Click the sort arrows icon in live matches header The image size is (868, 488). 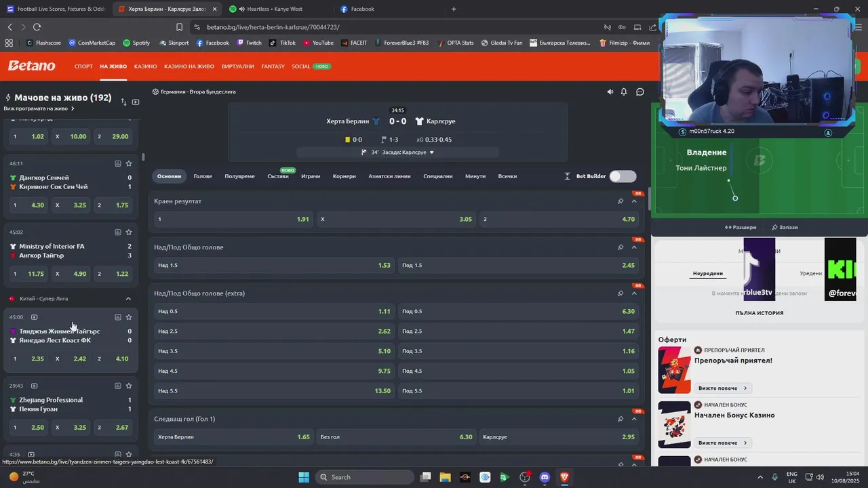pos(123,102)
